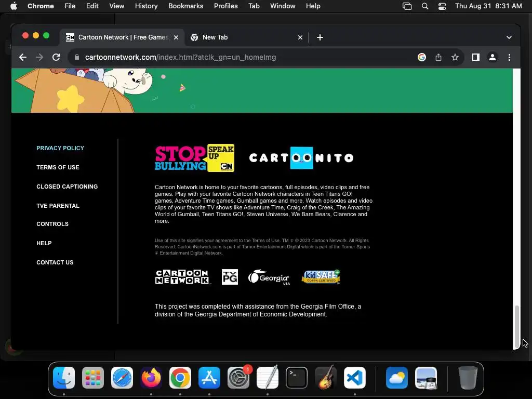Click the lock site info icon
This screenshot has width=532, height=399.
[77, 57]
